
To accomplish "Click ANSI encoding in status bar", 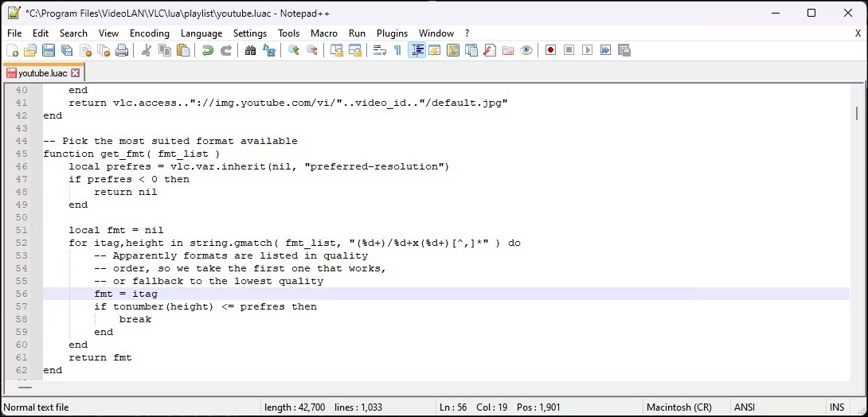I will (745, 407).
